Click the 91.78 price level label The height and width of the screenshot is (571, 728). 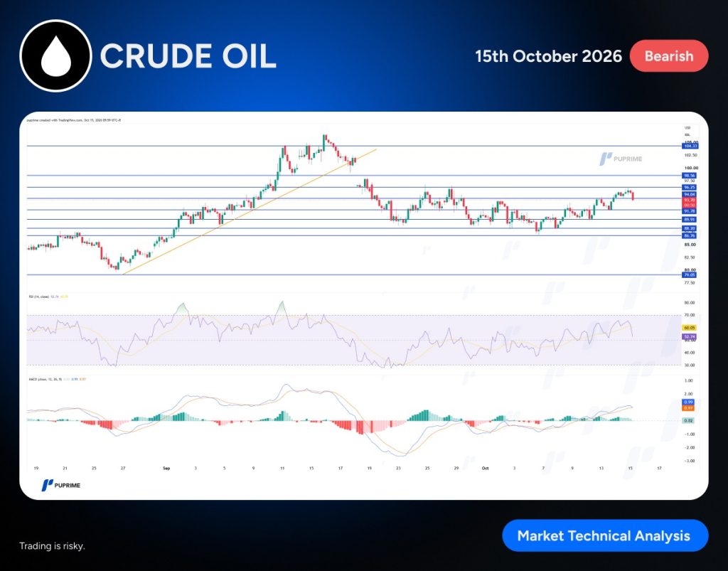(690, 211)
